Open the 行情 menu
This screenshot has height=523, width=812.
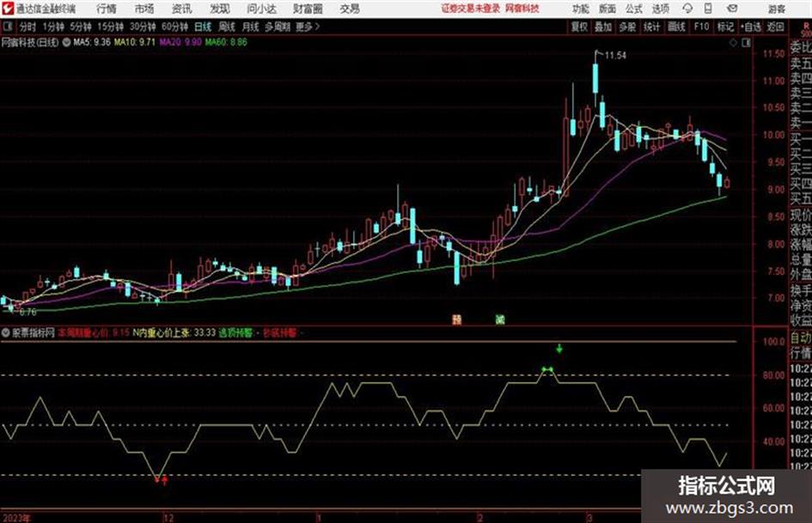[x=107, y=9]
